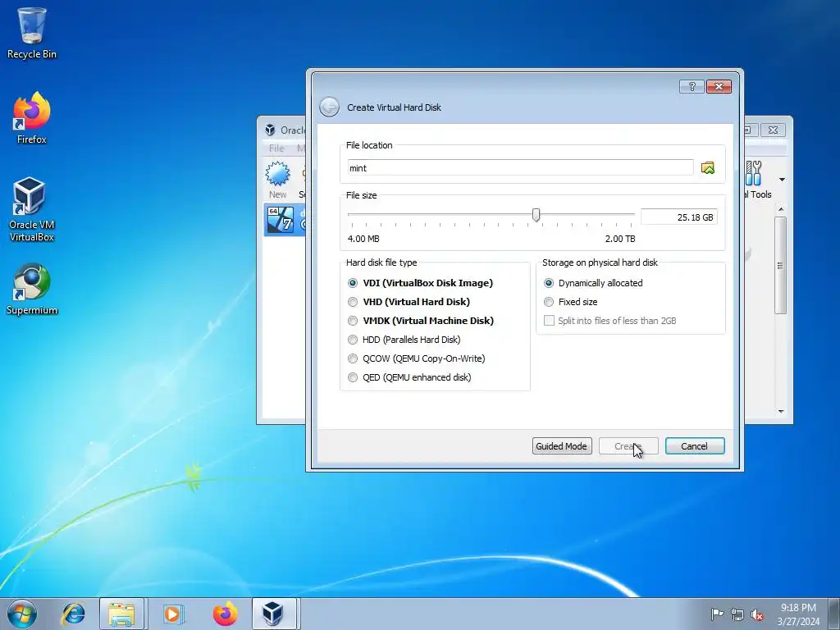Viewport: 840px width, 630px height.
Task: Click the network tray icon
Action: pos(737,614)
